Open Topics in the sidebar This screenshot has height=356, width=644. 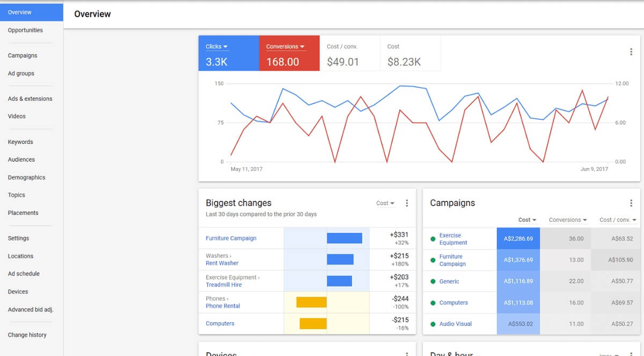(x=17, y=195)
